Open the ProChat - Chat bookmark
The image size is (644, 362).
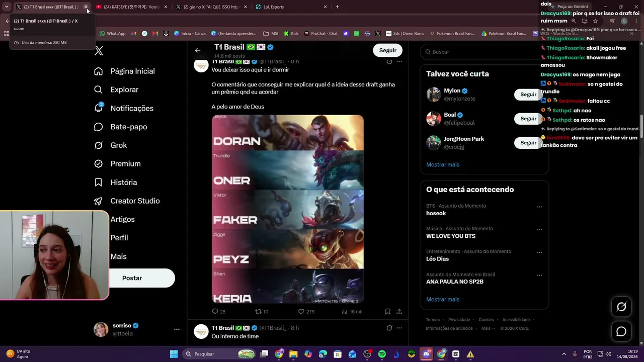point(320,34)
